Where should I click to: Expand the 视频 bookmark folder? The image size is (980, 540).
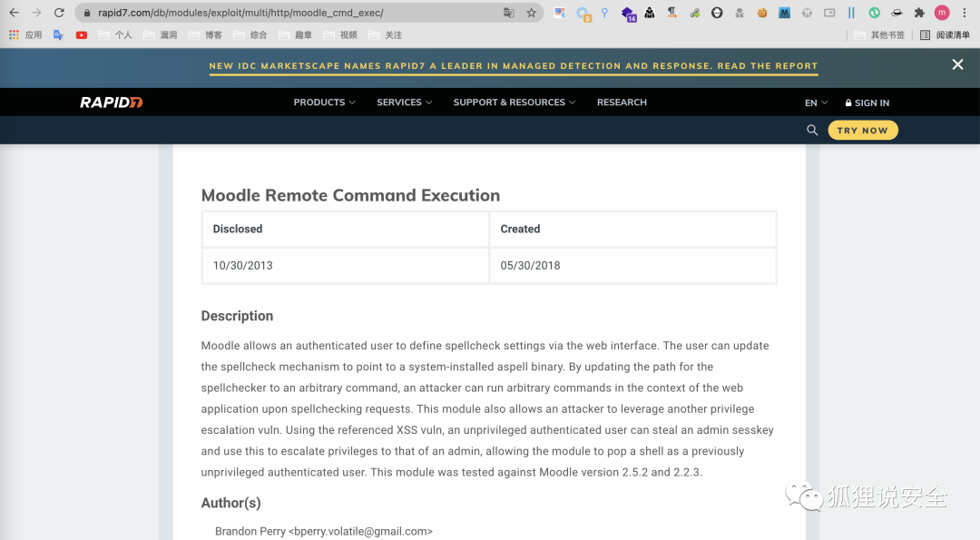pos(340,35)
